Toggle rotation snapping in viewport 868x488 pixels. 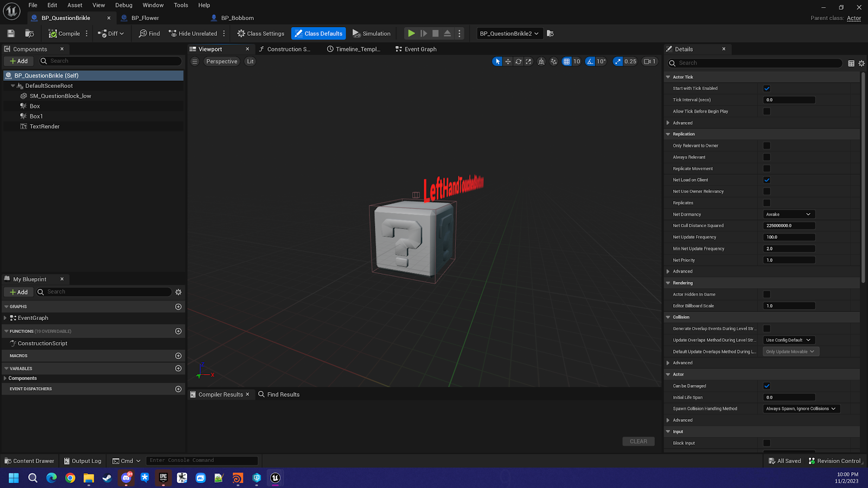[590, 61]
